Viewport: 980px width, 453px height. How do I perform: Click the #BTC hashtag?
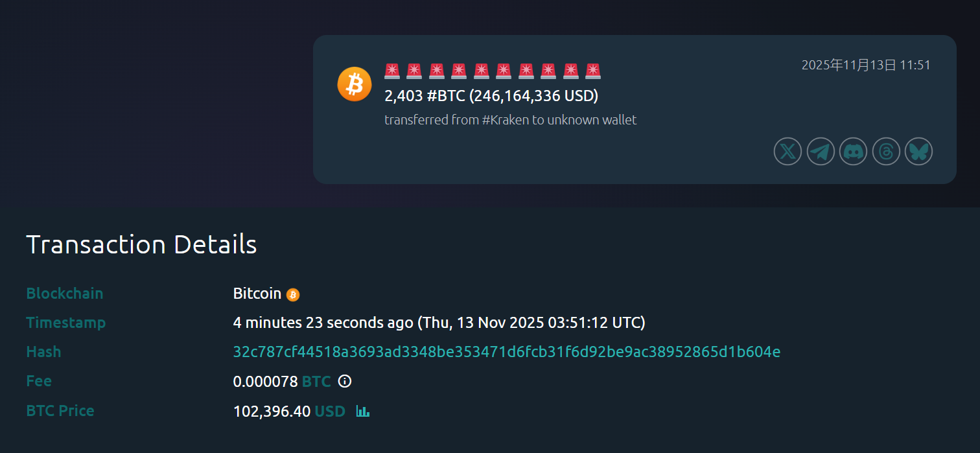446,96
